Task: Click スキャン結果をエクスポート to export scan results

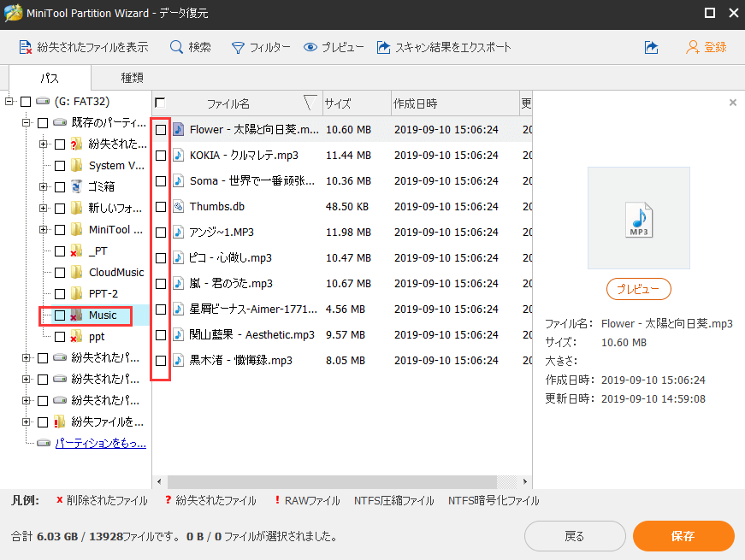Action: 443,47
